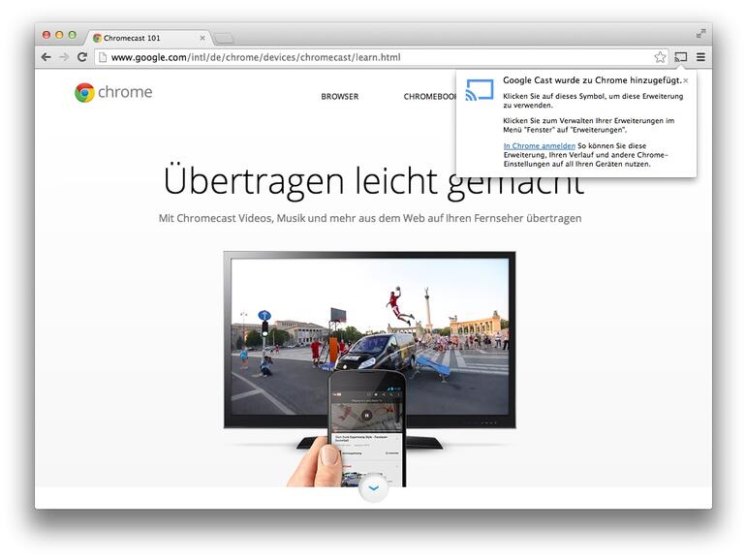The height and width of the screenshot is (560, 746).
Task: Click the scroll-down chevron button
Action: tap(373, 488)
